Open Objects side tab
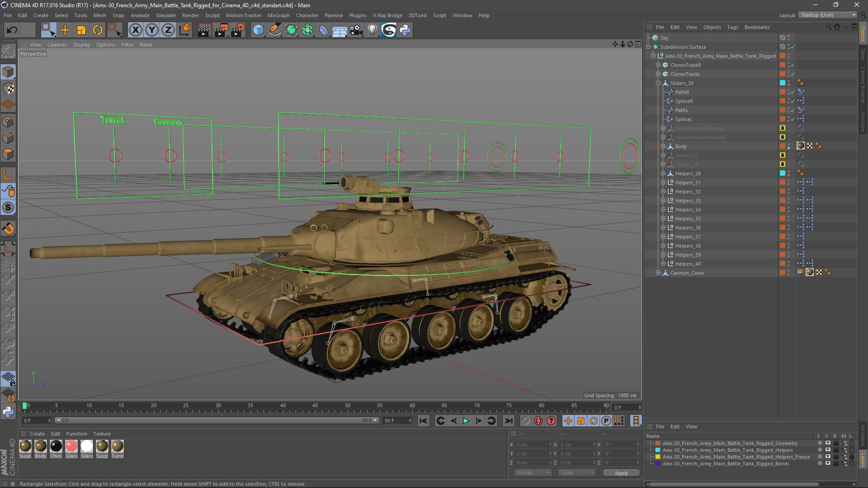868x488 pixels. point(863,33)
